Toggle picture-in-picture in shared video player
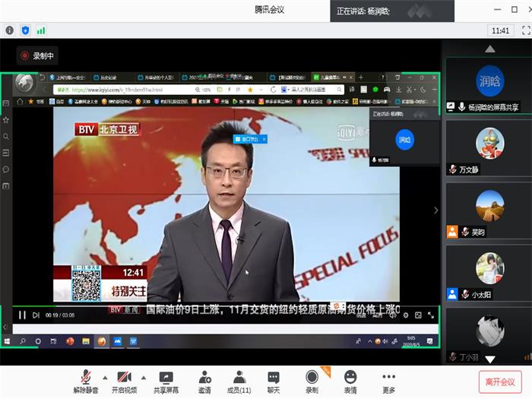This screenshot has width=532, height=399. coord(418,315)
